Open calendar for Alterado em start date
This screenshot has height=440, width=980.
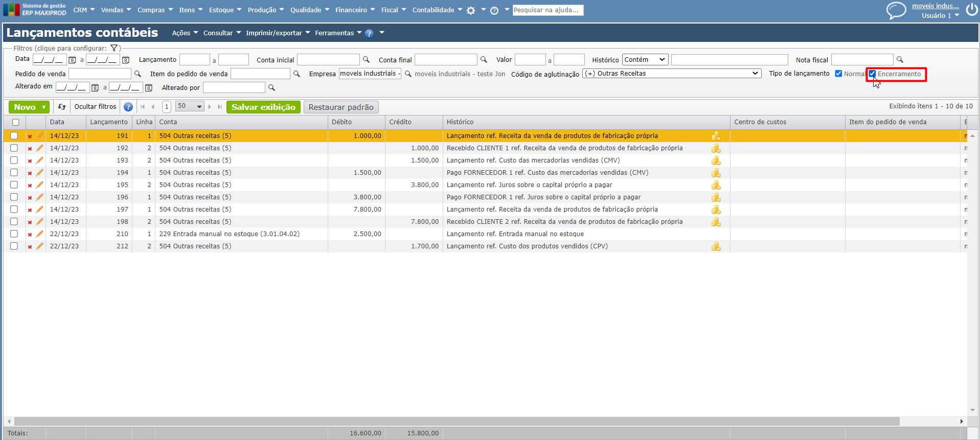pos(95,88)
